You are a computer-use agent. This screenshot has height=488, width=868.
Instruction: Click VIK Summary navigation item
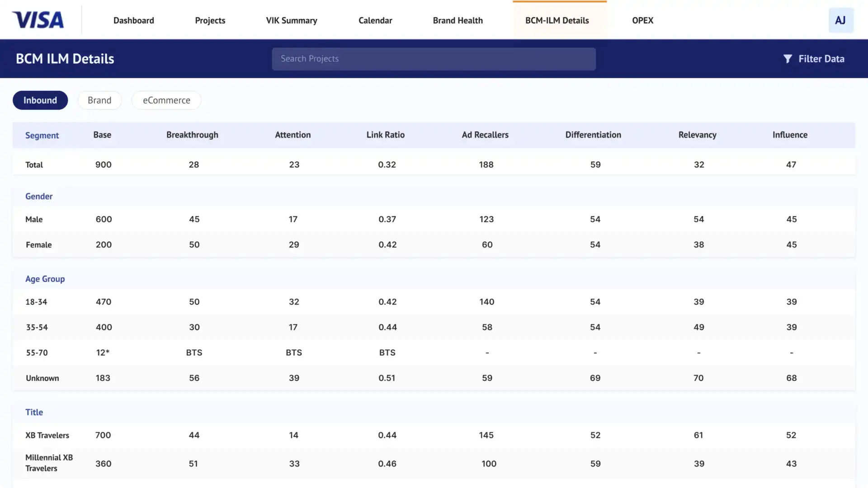pyautogui.click(x=292, y=20)
